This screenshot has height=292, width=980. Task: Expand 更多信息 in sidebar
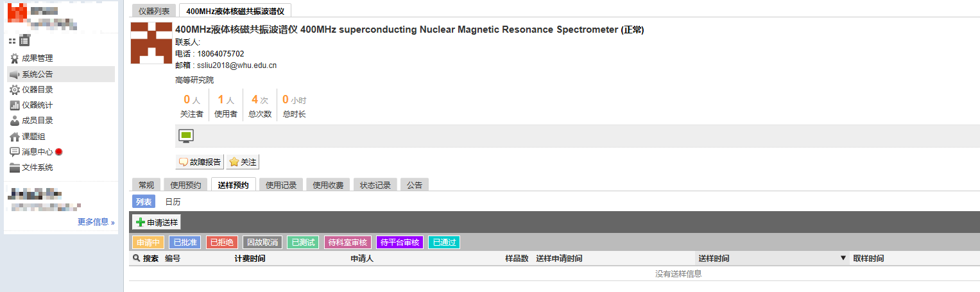coord(96,222)
